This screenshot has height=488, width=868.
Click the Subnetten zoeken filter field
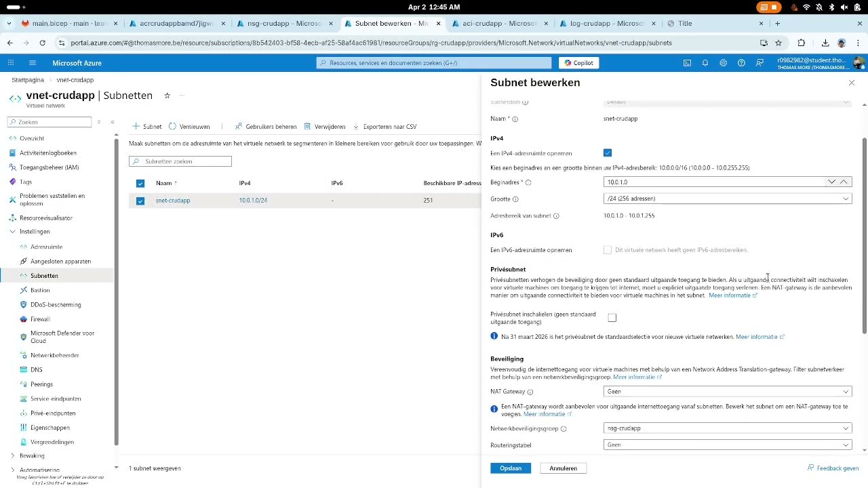(x=180, y=161)
